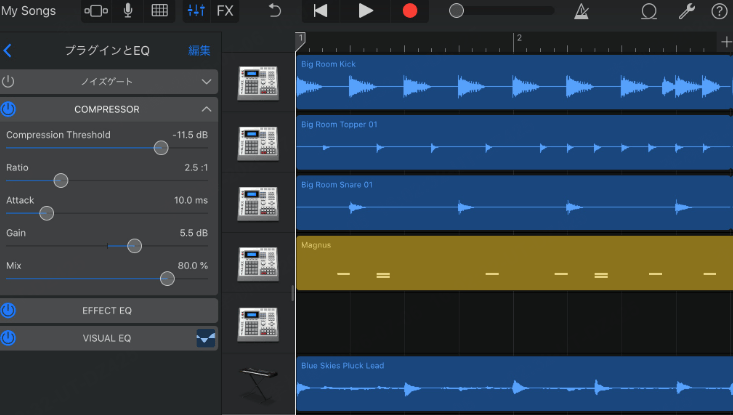
Task: Toggle the ノイズゲート power switch
Action: pyautogui.click(x=8, y=82)
